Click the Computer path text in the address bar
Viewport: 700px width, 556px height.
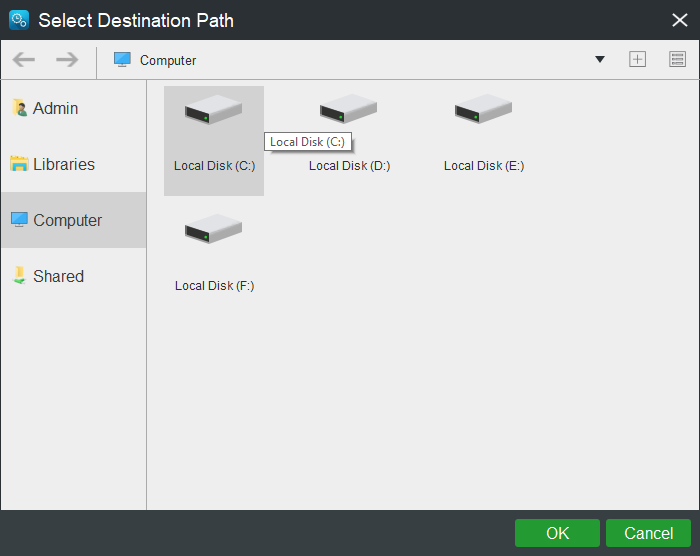(168, 61)
